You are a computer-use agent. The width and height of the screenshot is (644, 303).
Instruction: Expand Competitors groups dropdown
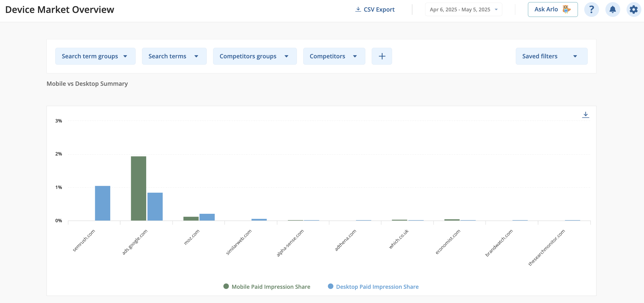coord(255,56)
